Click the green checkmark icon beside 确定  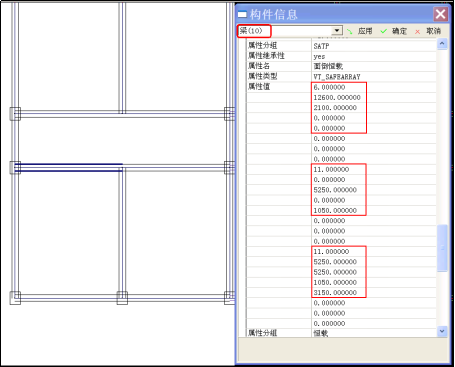click(384, 31)
